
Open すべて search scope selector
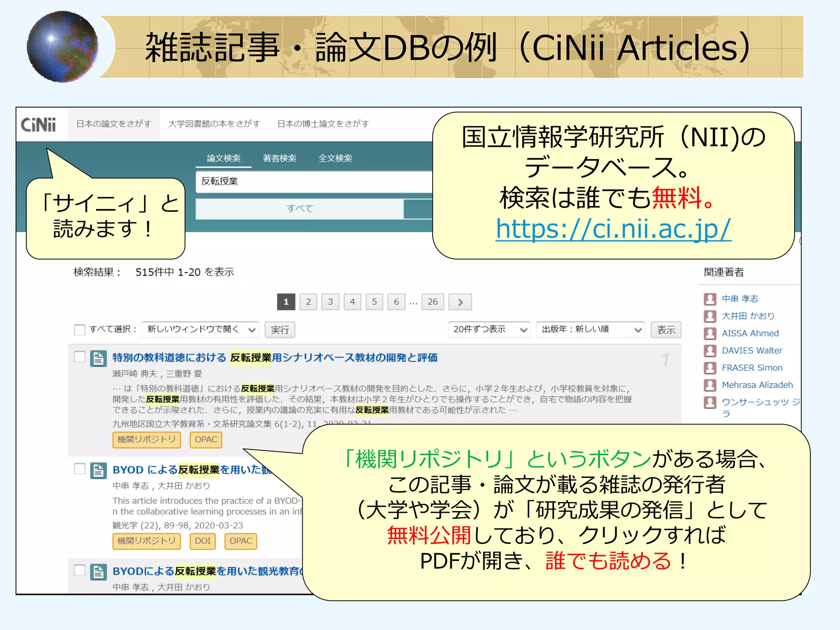(300, 209)
